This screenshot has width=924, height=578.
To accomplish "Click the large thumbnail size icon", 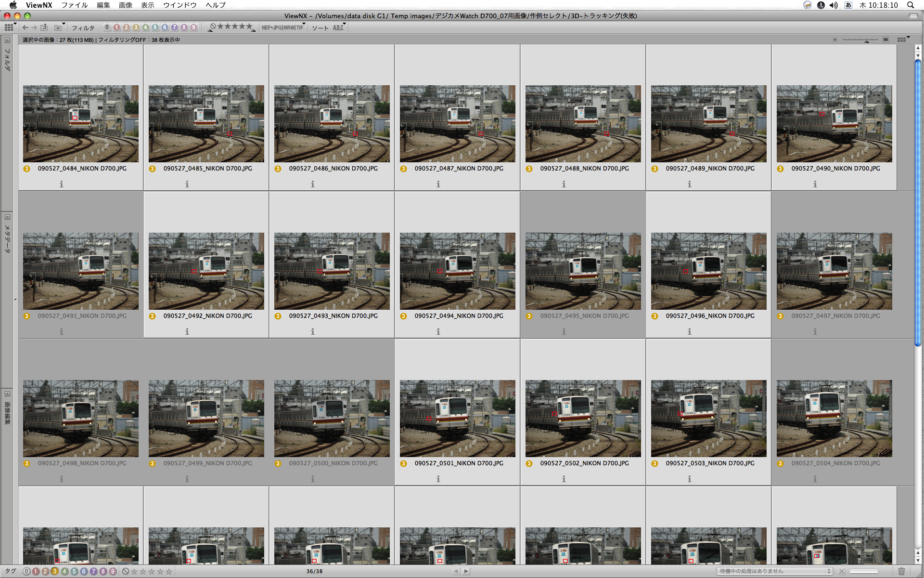I will point(885,39).
